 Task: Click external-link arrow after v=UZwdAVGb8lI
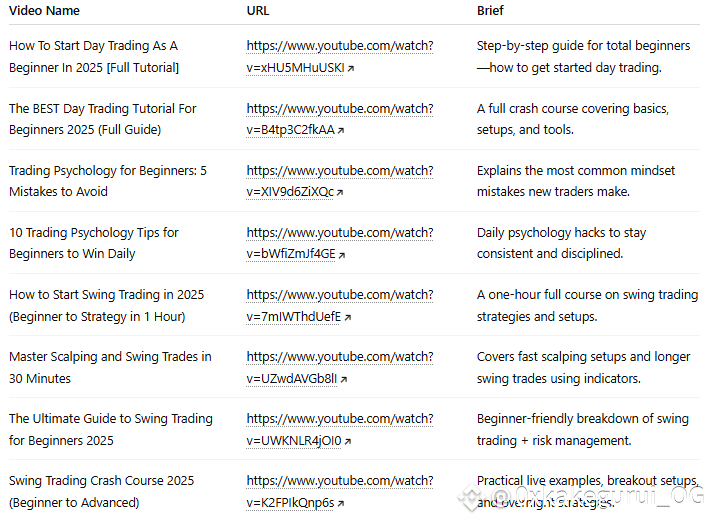(x=344, y=379)
